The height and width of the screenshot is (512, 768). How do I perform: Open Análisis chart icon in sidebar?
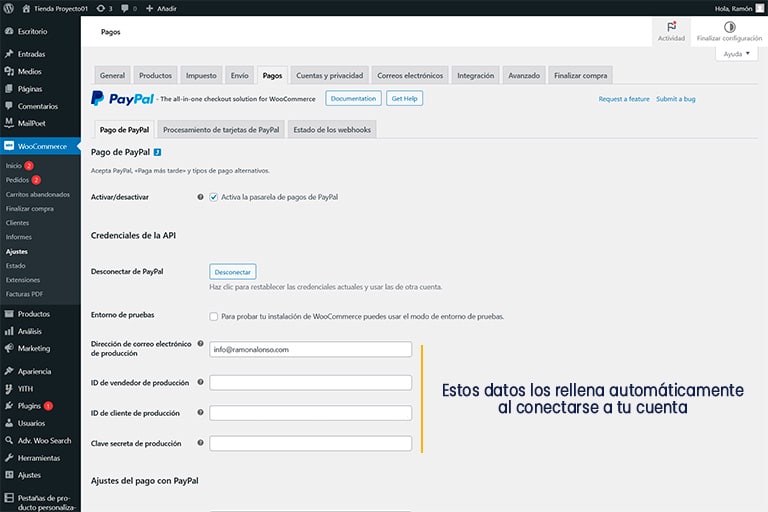pyautogui.click(x=9, y=331)
